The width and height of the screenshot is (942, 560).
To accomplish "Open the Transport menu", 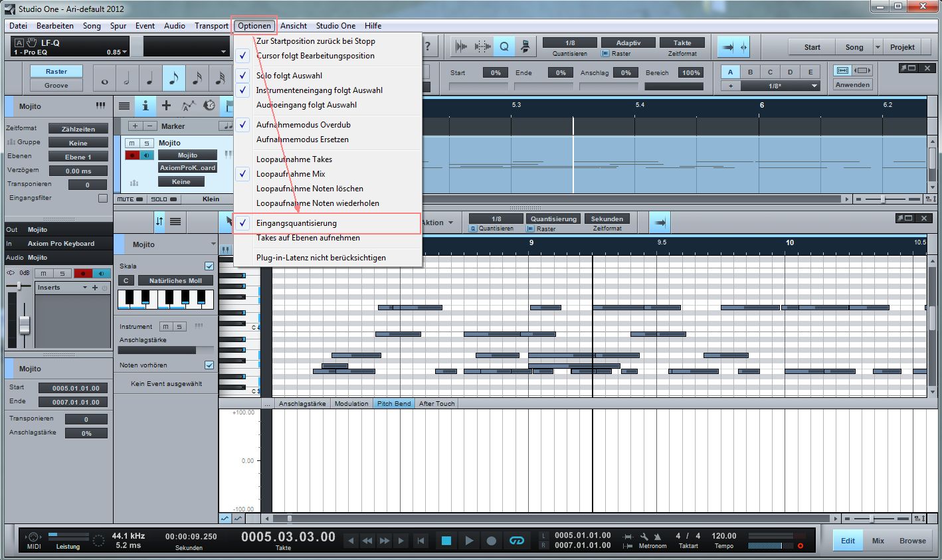I will pyautogui.click(x=211, y=26).
